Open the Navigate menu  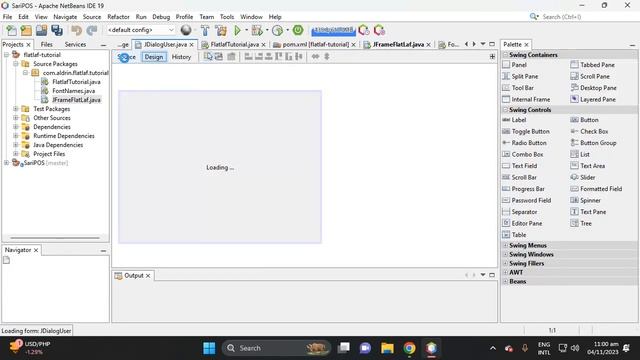pyautogui.click(x=65, y=17)
